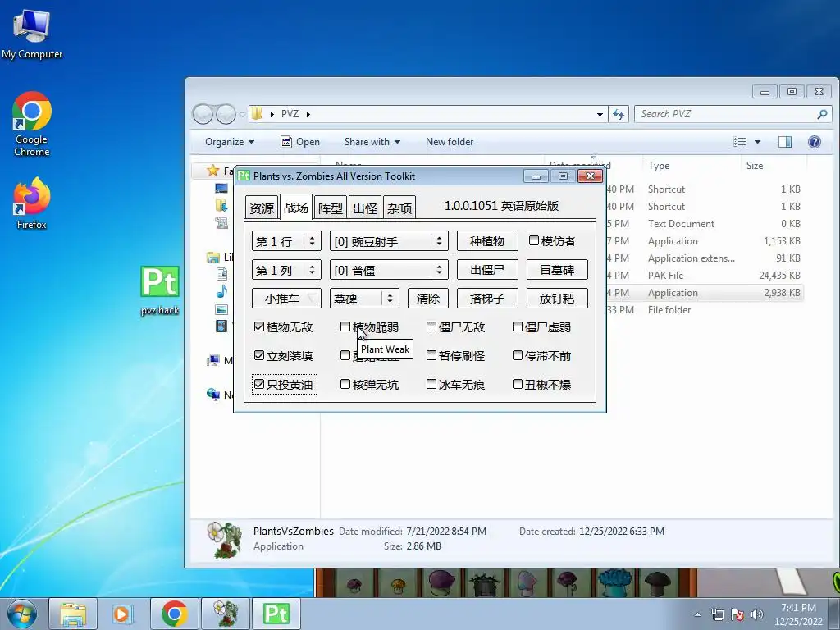The width and height of the screenshot is (840, 630).
Task: Click Explorer refresh address button
Action: coord(619,114)
